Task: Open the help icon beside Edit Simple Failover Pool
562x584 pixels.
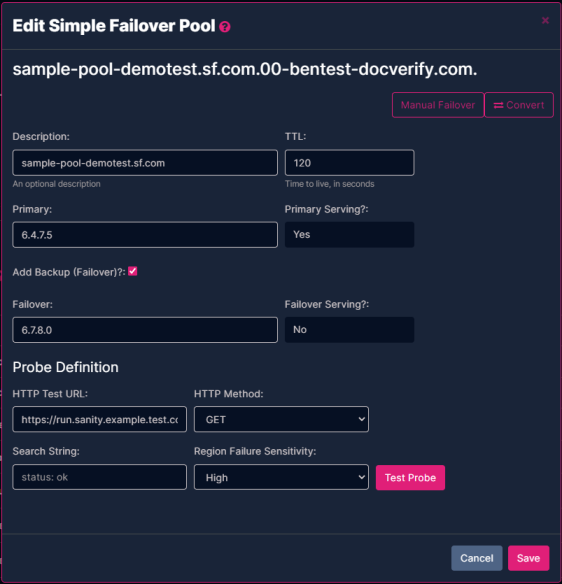Action: [225, 27]
